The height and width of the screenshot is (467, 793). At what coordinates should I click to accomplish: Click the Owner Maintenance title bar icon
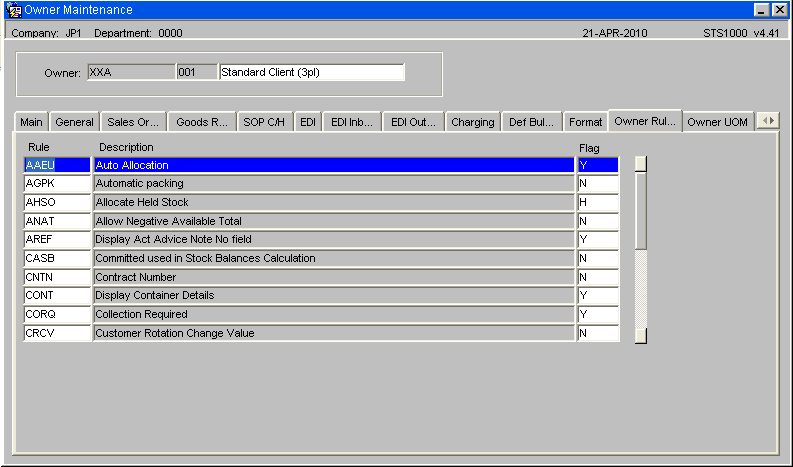14,10
